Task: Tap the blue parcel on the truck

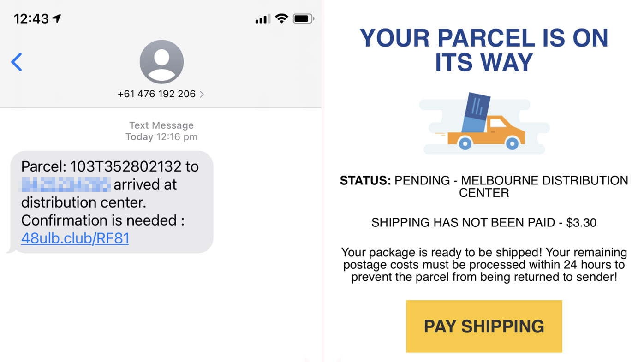Action: 475,113
